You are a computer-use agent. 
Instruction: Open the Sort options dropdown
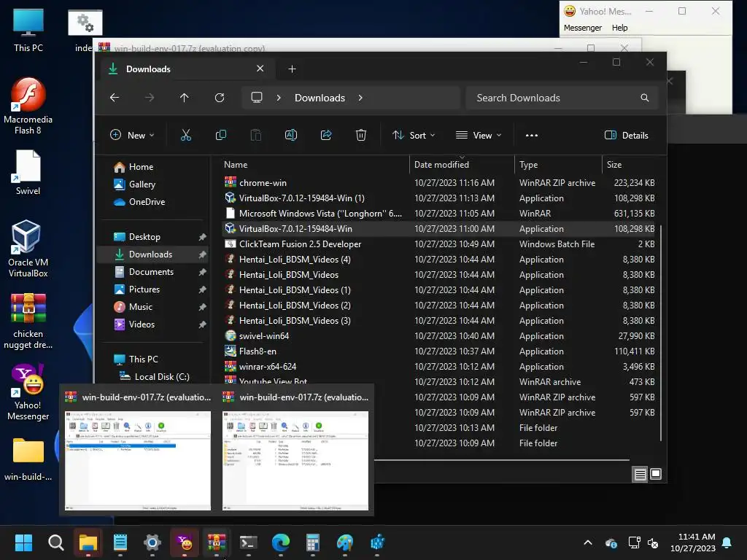[x=414, y=135]
